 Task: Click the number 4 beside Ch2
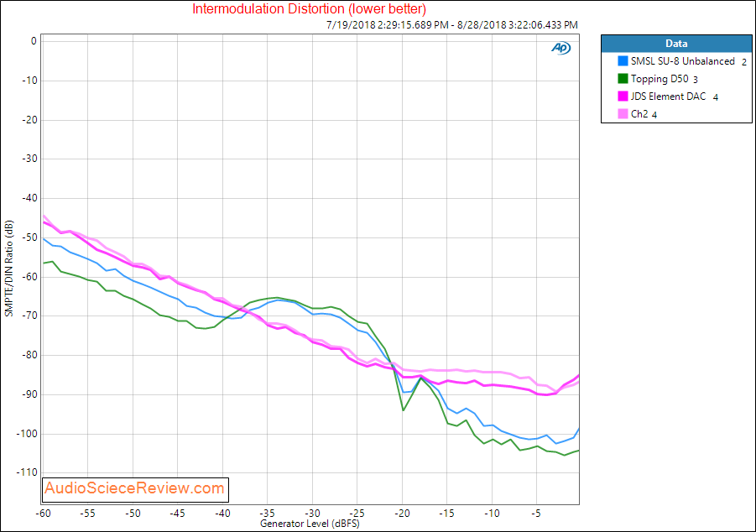coord(654,115)
